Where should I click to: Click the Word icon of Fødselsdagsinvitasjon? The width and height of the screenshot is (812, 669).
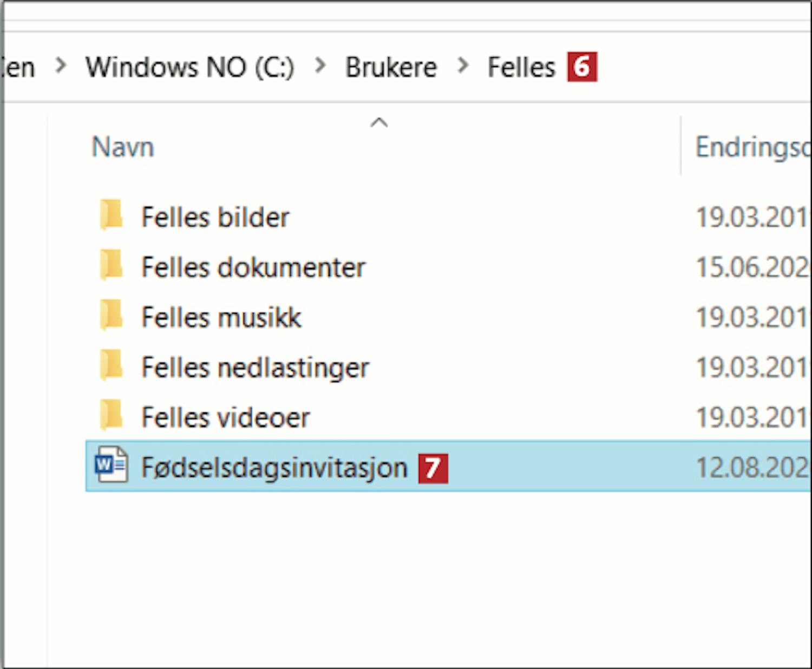pyautogui.click(x=112, y=465)
